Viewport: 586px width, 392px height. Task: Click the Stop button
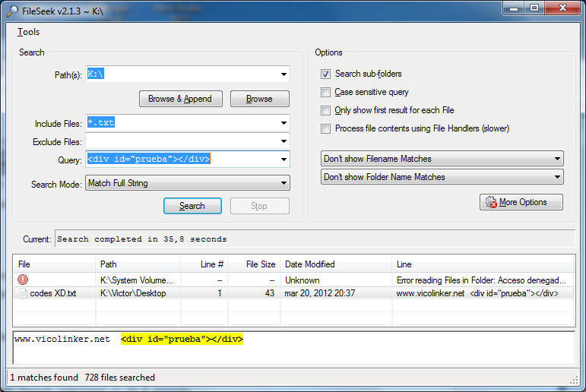pos(260,206)
